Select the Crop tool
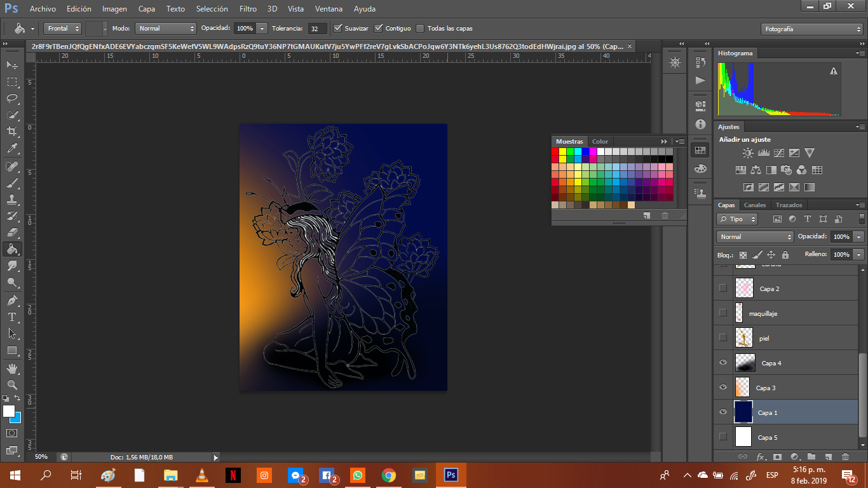Image resolution: width=868 pixels, height=488 pixels. pyautogui.click(x=12, y=132)
